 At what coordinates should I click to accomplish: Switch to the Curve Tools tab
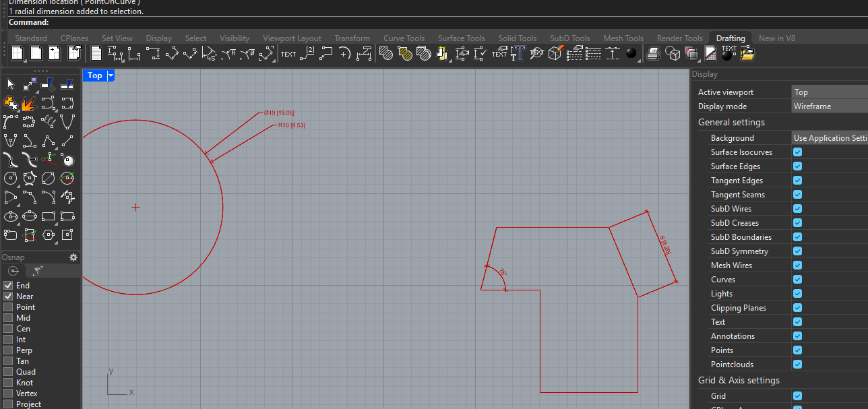[x=404, y=38]
